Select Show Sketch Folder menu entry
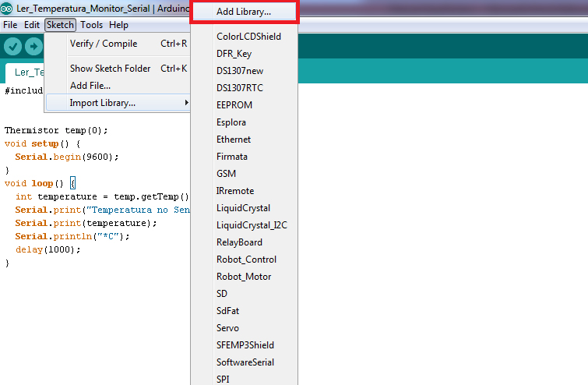588x385 pixels. pyautogui.click(x=118, y=69)
